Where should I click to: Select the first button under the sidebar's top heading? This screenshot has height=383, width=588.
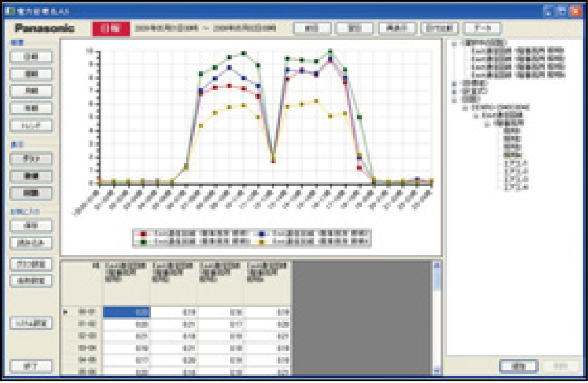[x=31, y=57]
